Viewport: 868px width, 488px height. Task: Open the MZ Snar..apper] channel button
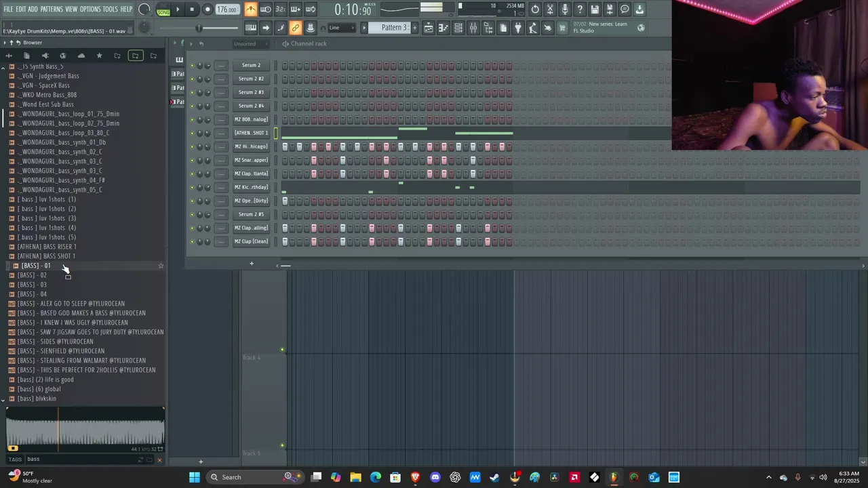click(x=251, y=160)
